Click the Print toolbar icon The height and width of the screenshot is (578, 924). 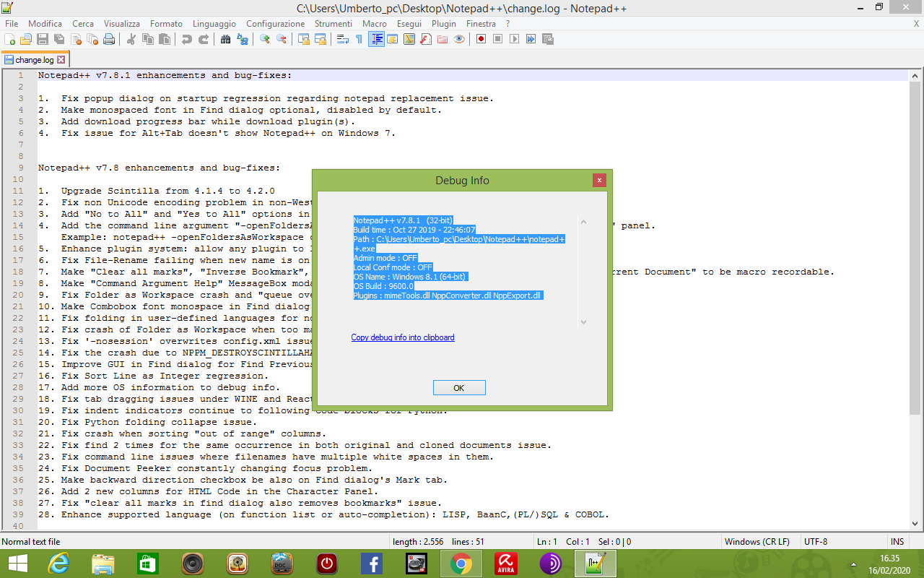tap(109, 39)
